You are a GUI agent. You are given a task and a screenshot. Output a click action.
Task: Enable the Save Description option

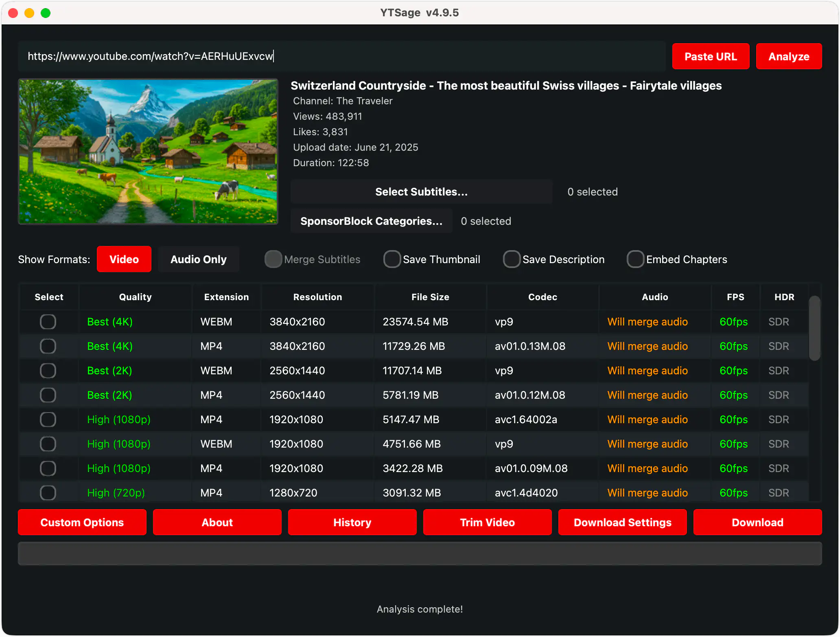coord(512,259)
